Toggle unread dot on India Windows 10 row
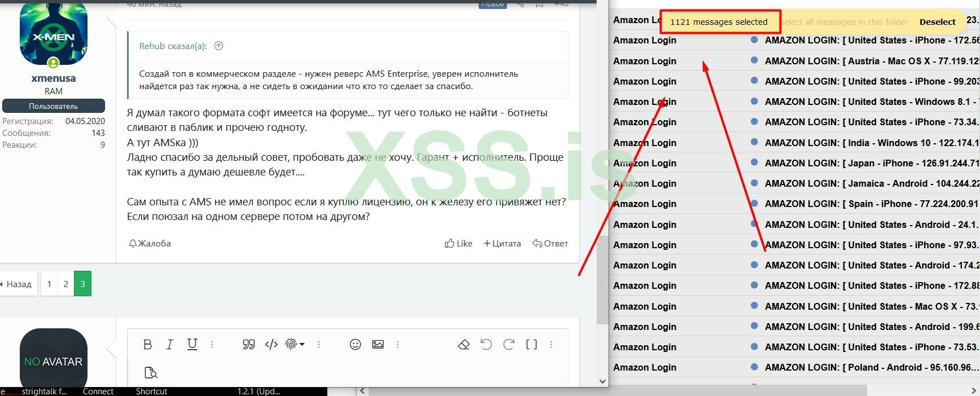The width and height of the screenshot is (980, 396). click(x=754, y=142)
